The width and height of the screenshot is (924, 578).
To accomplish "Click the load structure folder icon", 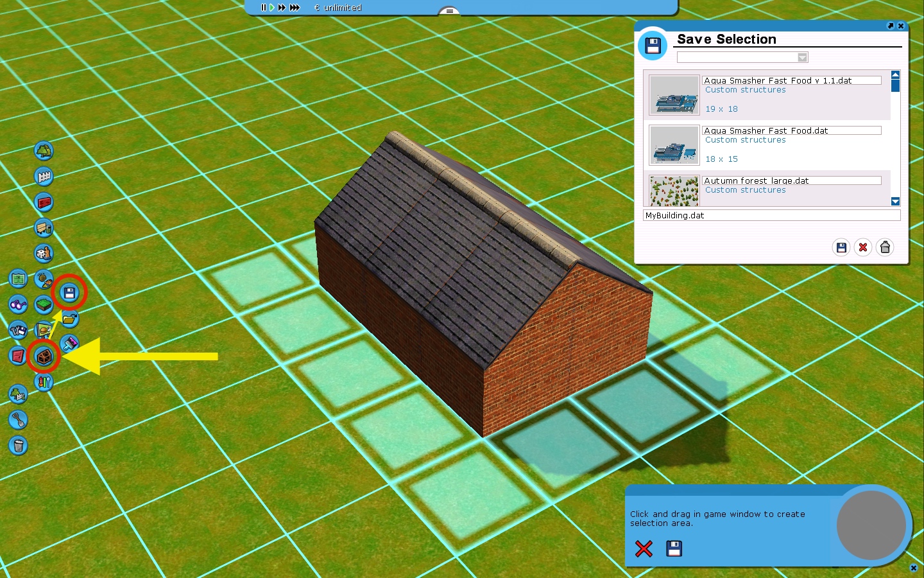I will pyautogui.click(x=69, y=319).
